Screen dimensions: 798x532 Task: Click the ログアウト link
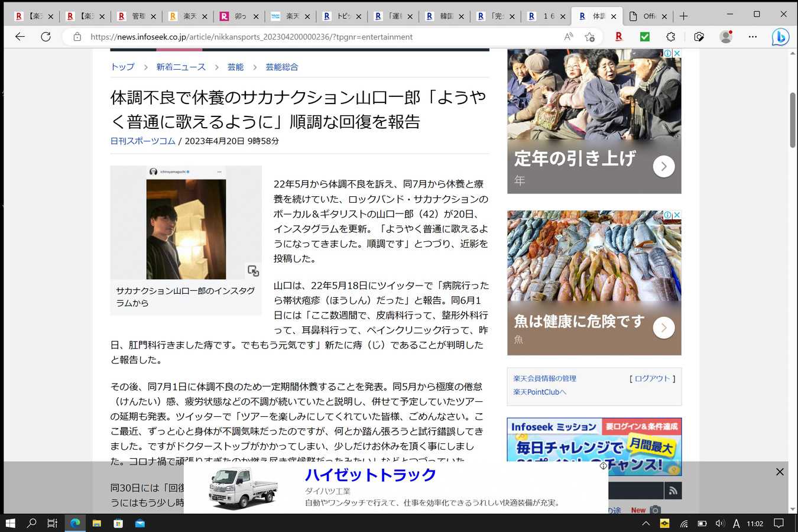pos(652,378)
